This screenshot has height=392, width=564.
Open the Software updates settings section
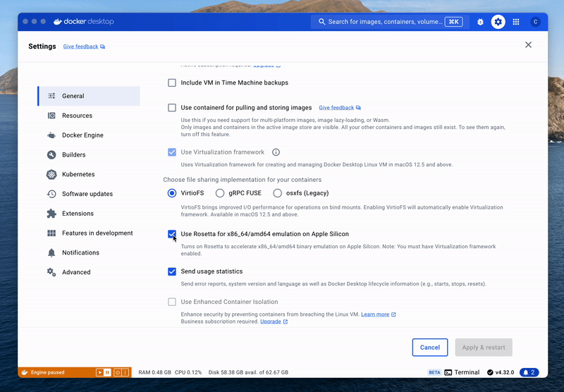[x=89, y=194]
